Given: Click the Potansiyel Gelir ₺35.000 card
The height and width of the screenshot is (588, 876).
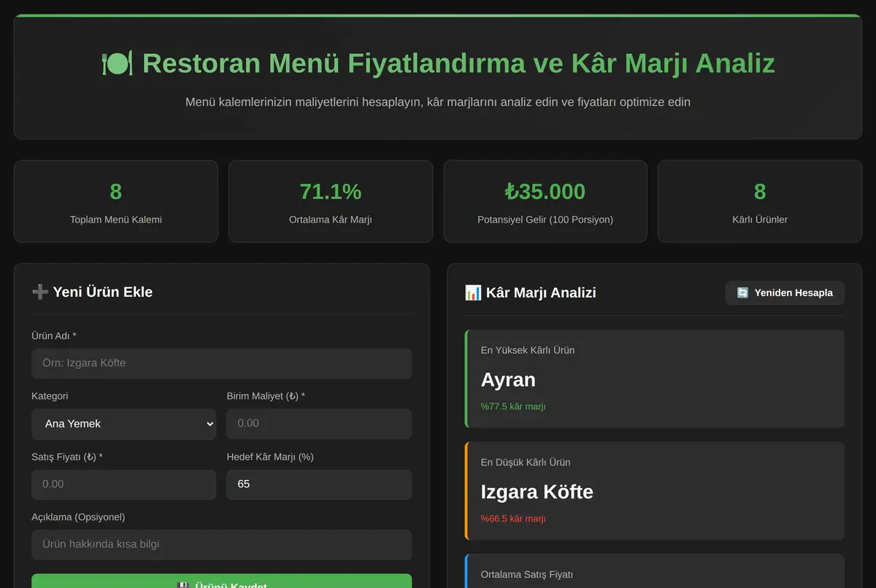Looking at the screenshot, I should pyautogui.click(x=545, y=201).
